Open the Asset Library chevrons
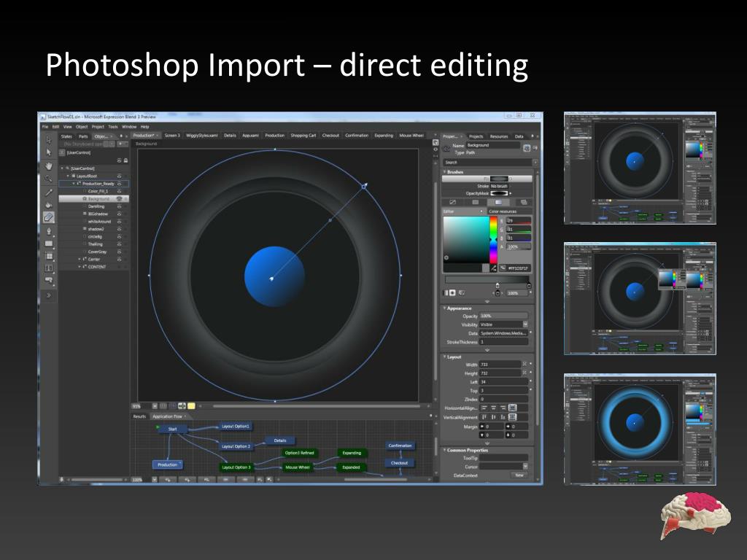This screenshot has height=560, width=747. 49,295
